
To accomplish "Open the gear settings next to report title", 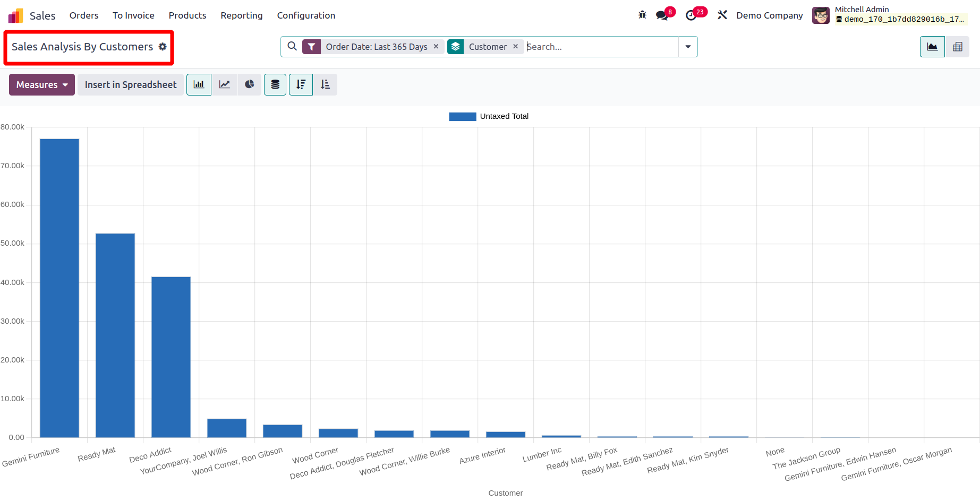I will [163, 47].
